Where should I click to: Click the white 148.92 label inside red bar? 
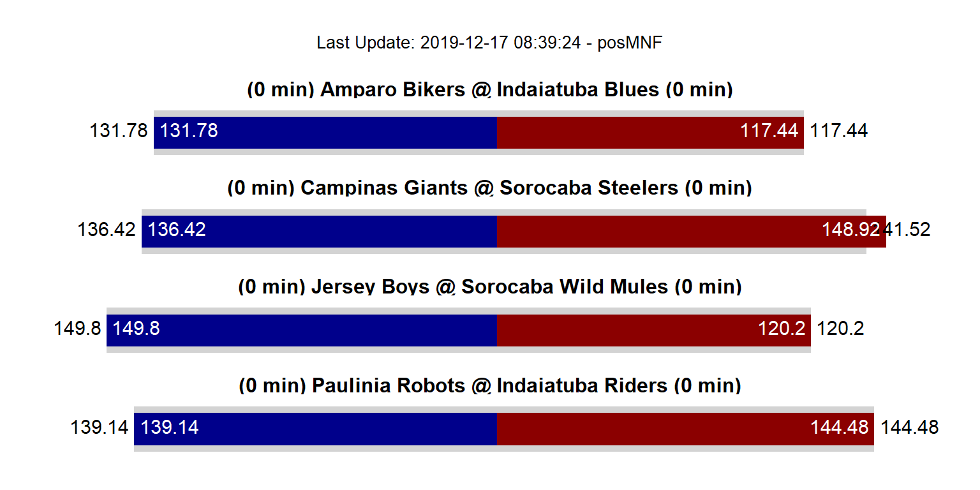pyautogui.click(x=850, y=230)
